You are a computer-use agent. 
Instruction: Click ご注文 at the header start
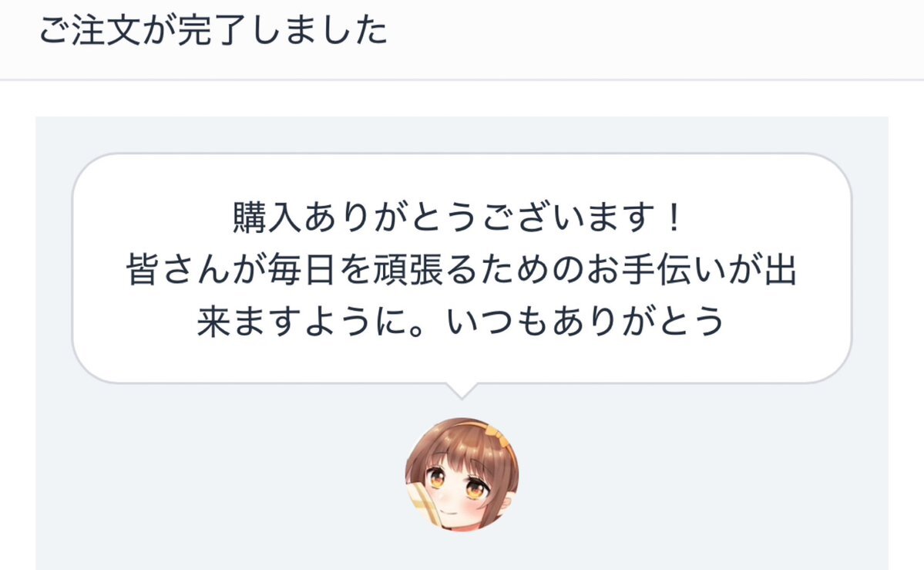point(90,30)
